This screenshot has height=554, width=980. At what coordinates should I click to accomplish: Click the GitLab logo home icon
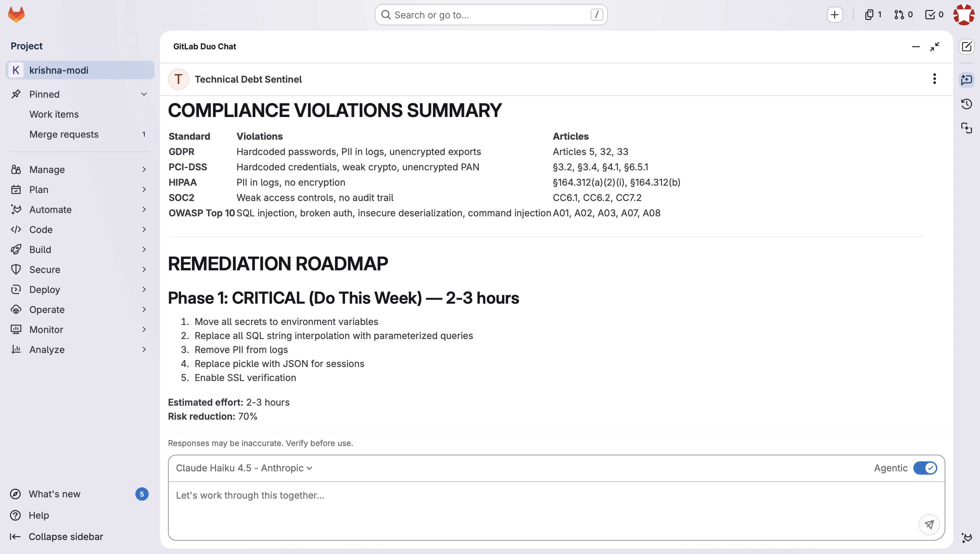16,14
